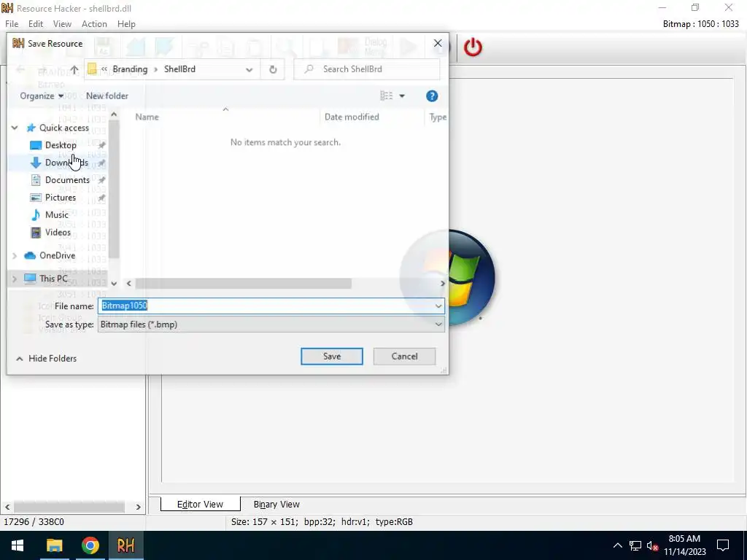747x560 pixels.
Task: Open Google Chrome from the taskbar
Action: [90, 545]
